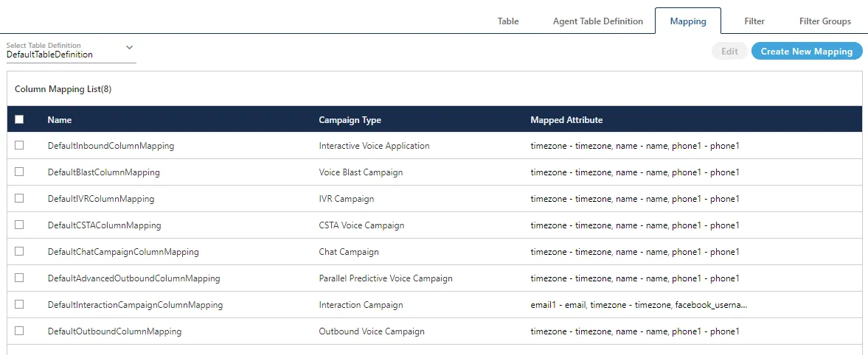Check the DefaultBlastColumnMapping row checkbox
This screenshot has width=868, height=355.
click(19, 172)
